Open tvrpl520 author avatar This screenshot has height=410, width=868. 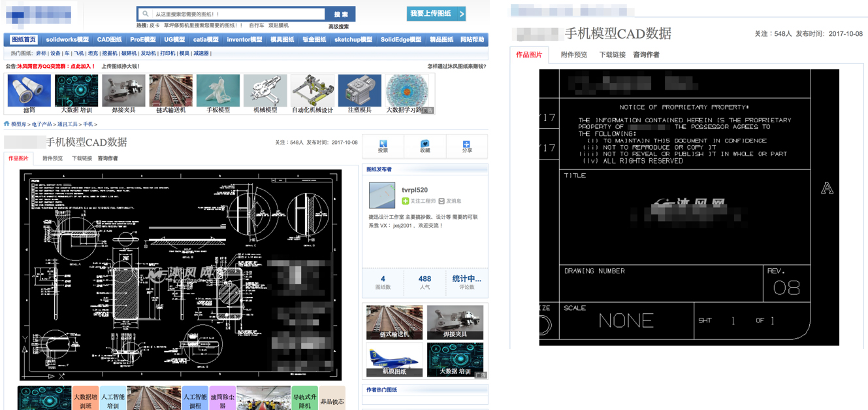[382, 196]
